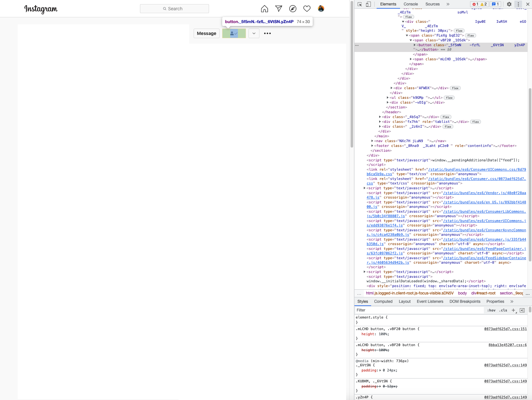
Task: Expand div class _2z6nI node
Action: click(380, 126)
